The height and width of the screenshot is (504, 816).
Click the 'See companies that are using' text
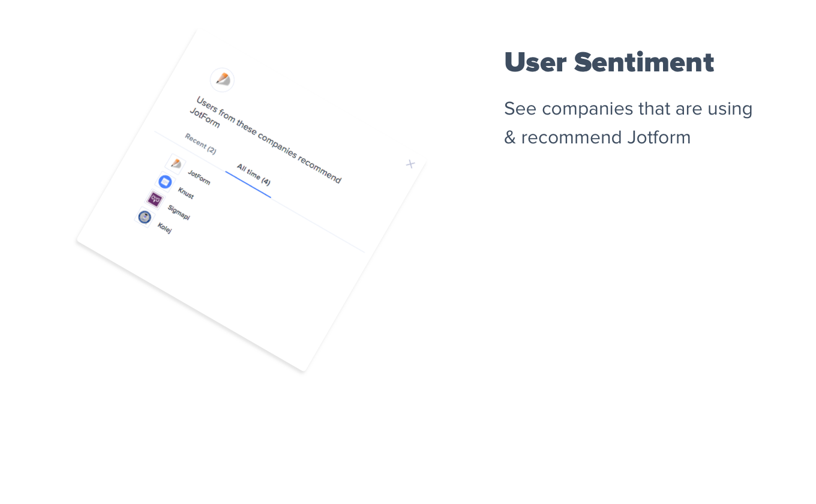coord(628,109)
